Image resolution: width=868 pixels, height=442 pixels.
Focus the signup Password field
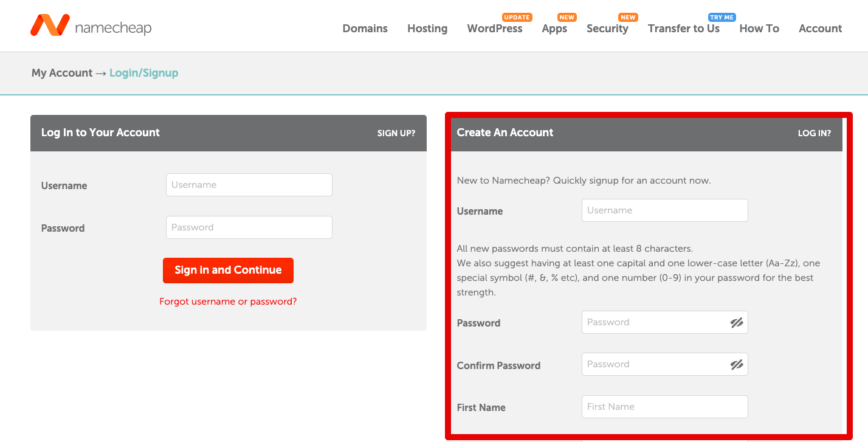tap(664, 322)
